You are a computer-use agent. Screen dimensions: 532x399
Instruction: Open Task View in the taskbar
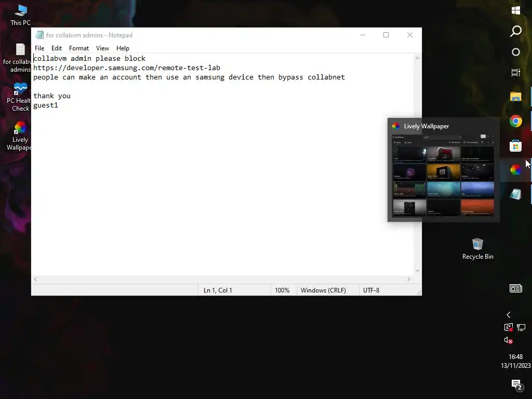516,72
